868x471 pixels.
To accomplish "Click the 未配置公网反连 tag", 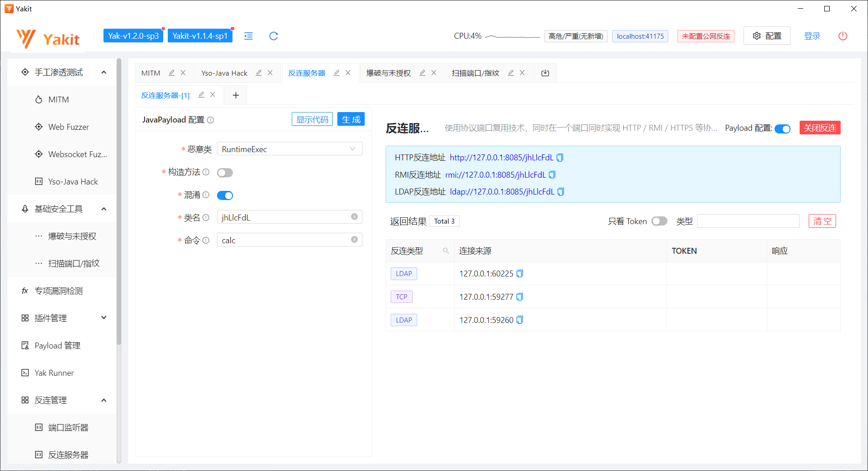I will pos(706,36).
